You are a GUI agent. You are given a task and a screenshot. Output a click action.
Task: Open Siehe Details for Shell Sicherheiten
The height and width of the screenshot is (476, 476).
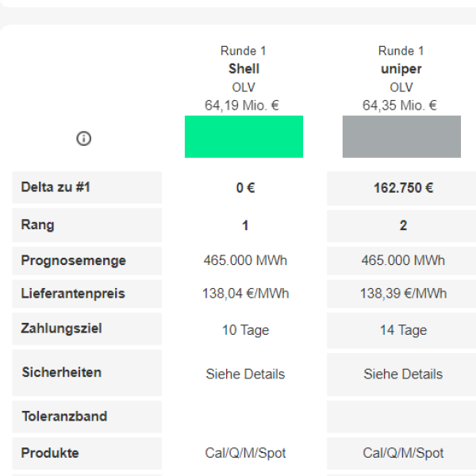(x=245, y=374)
